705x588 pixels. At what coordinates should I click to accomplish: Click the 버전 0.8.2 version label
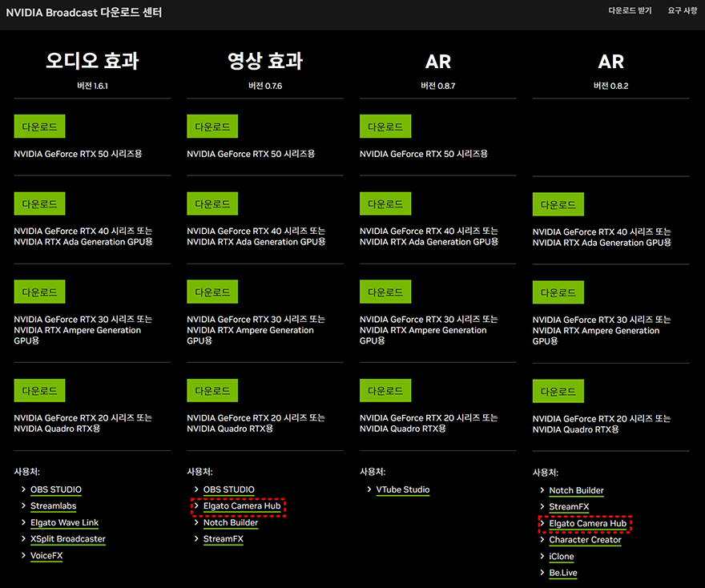click(611, 86)
